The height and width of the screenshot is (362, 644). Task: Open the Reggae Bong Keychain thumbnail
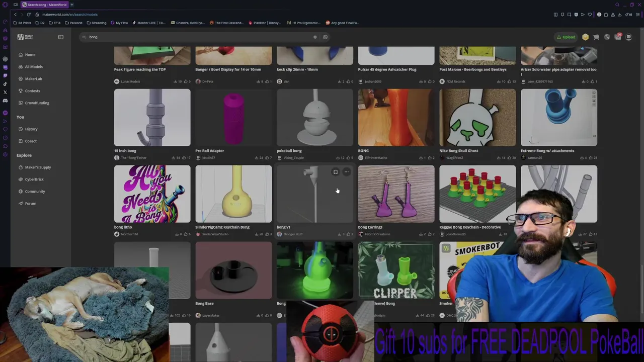pos(477,194)
